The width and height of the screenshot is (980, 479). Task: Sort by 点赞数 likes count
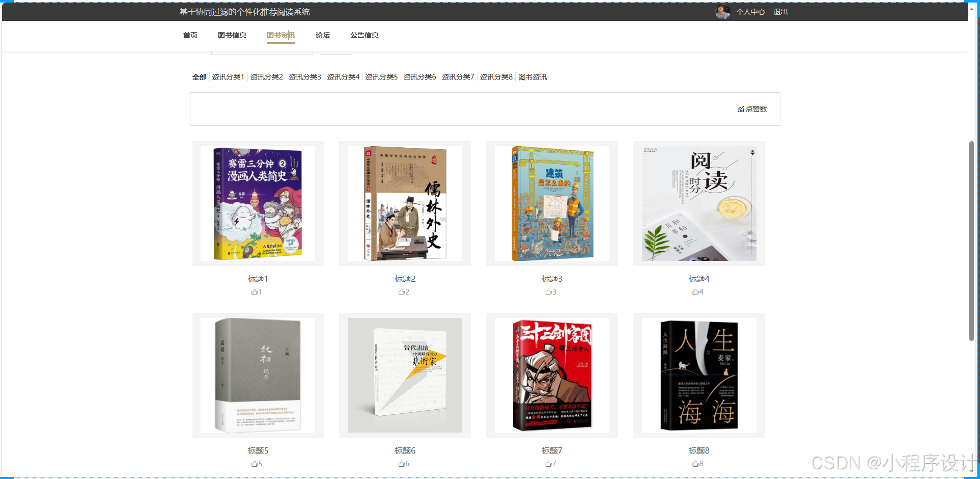click(x=752, y=109)
